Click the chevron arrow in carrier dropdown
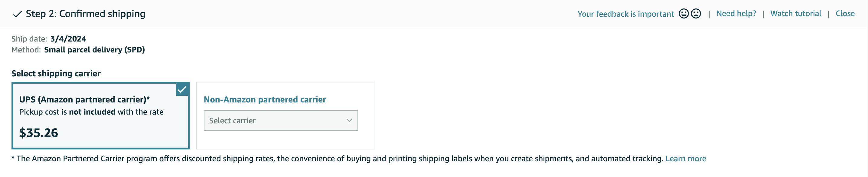Image resolution: width=868 pixels, height=177 pixels. (349, 120)
